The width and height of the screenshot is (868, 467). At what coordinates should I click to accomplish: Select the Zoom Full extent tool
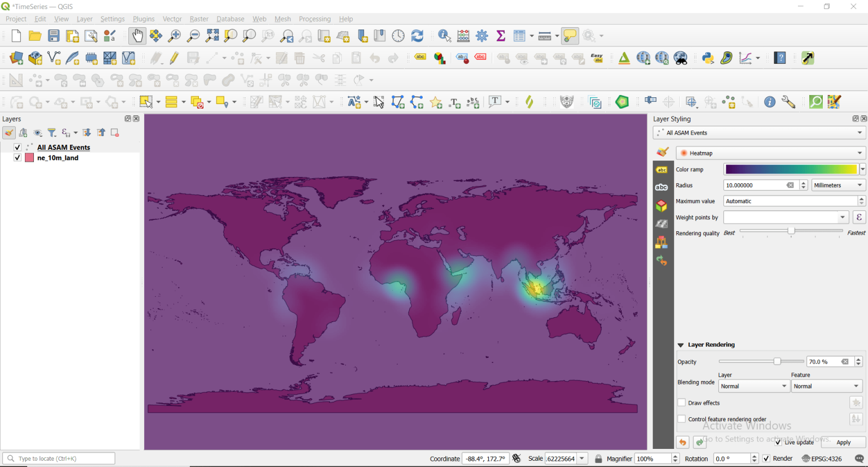pyautogui.click(x=212, y=35)
